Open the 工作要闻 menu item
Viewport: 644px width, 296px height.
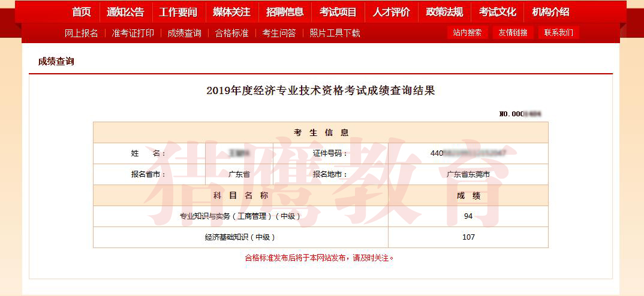178,12
